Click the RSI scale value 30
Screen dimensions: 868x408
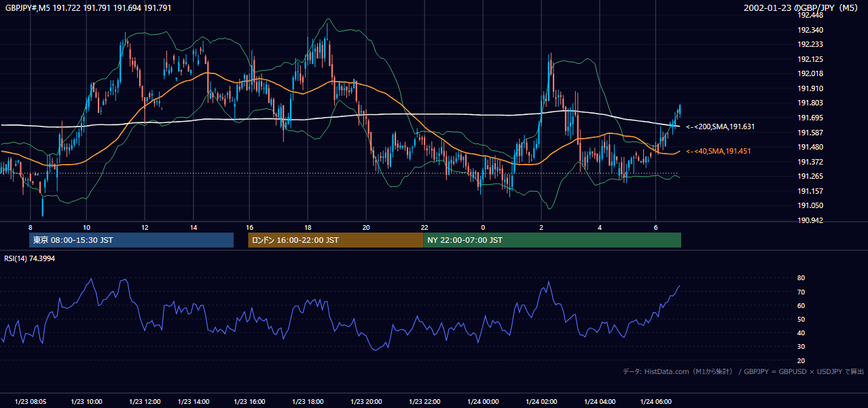(801, 347)
